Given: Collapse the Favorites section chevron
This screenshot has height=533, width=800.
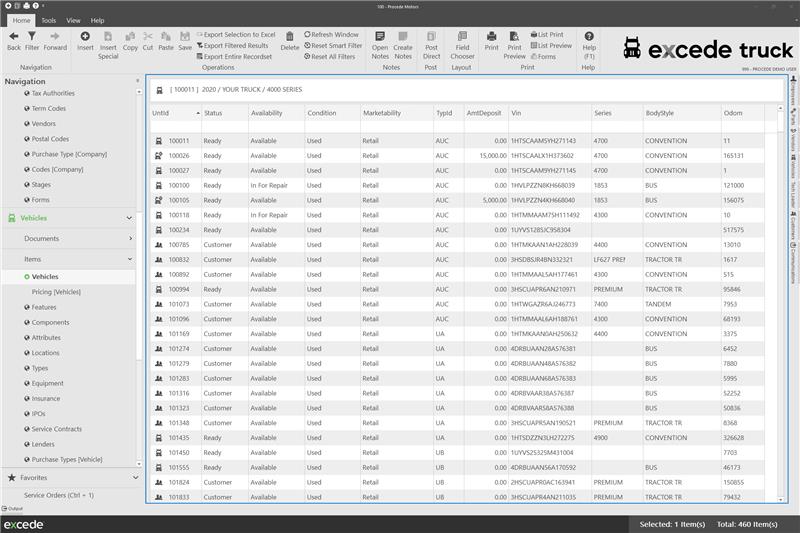Looking at the screenshot, I should point(130,478).
